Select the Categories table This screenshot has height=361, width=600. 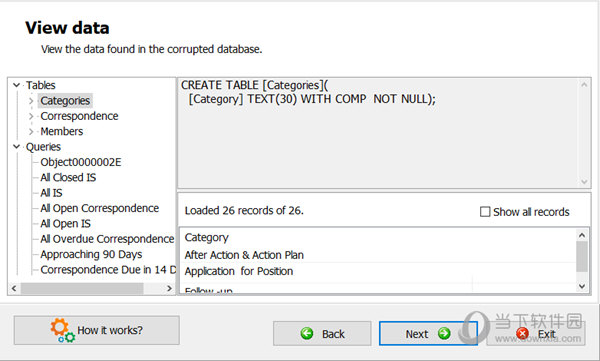pos(65,101)
